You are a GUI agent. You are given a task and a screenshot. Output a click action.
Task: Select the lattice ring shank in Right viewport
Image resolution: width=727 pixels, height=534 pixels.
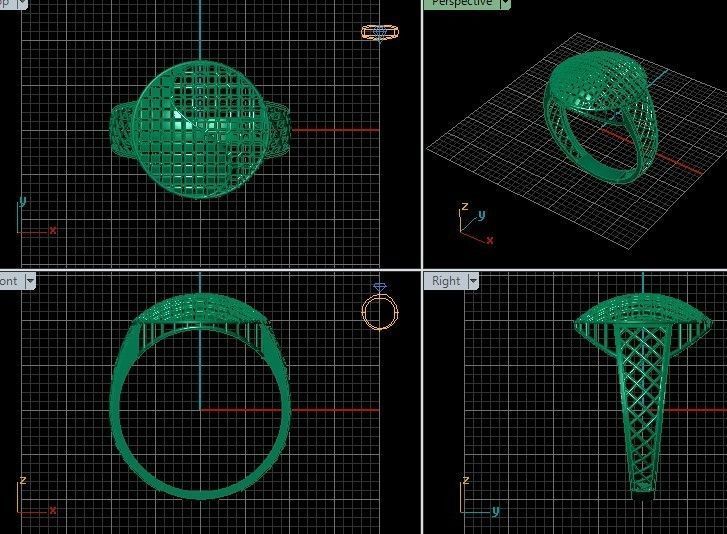(x=642, y=408)
